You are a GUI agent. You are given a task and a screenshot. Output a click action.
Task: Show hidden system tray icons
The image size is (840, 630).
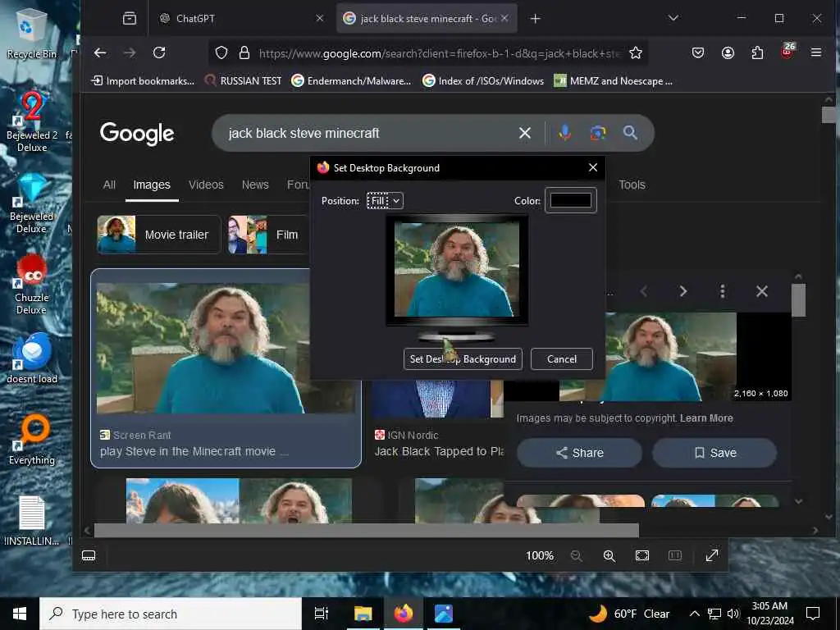[694, 614]
